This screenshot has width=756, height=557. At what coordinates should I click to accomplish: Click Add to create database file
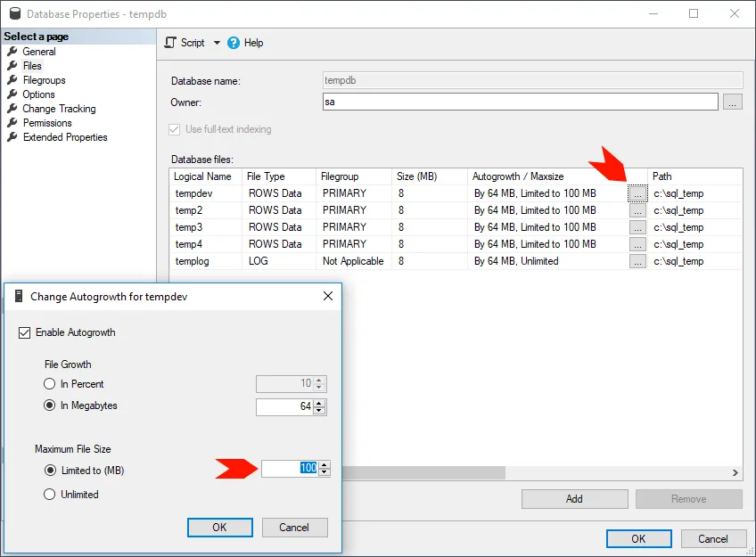pos(574,499)
